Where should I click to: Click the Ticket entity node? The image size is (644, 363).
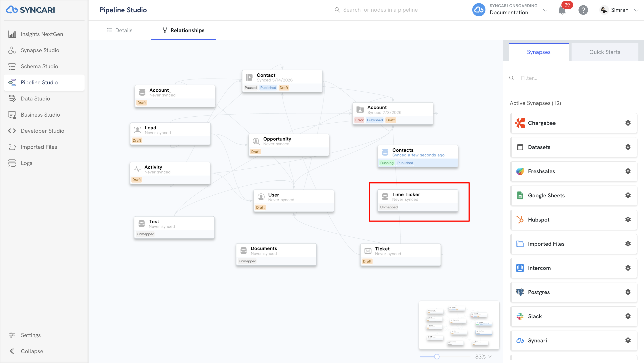pyautogui.click(x=400, y=255)
